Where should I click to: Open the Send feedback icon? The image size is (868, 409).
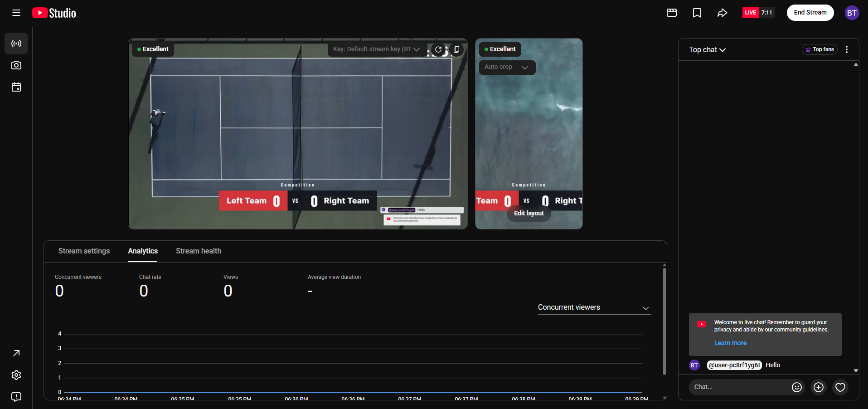click(x=16, y=397)
